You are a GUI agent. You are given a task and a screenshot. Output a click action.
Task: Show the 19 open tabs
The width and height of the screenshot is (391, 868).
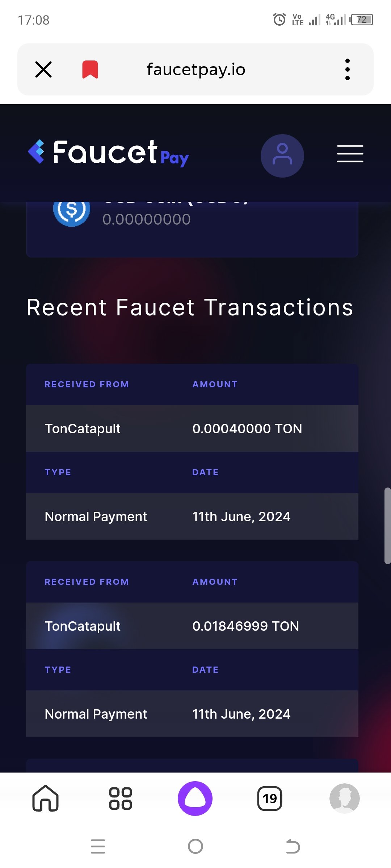click(270, 798)
